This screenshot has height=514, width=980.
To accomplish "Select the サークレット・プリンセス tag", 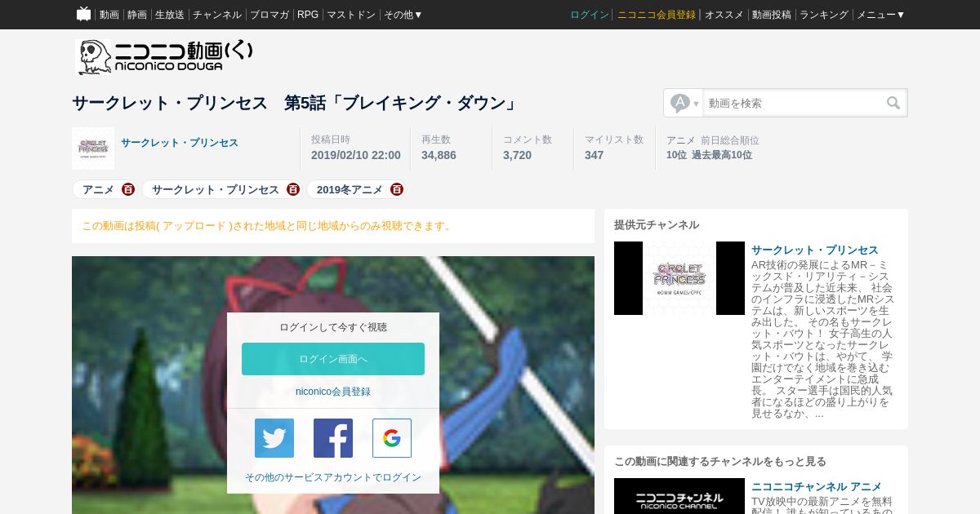I will point(216,189).
